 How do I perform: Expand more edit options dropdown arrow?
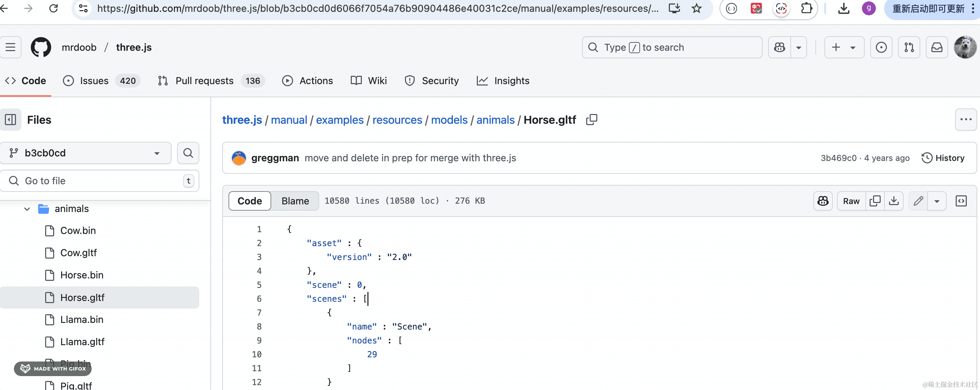pyautogui.click(x=937, y=201)
